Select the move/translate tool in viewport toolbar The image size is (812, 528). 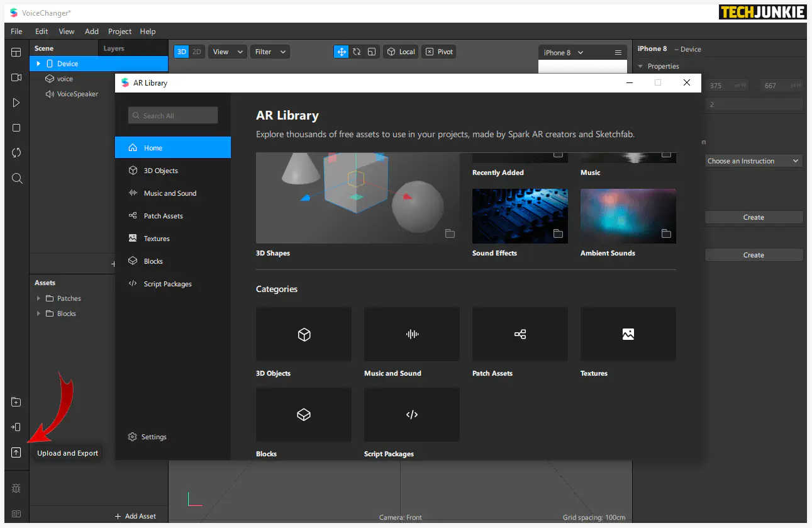pos(342,52)
